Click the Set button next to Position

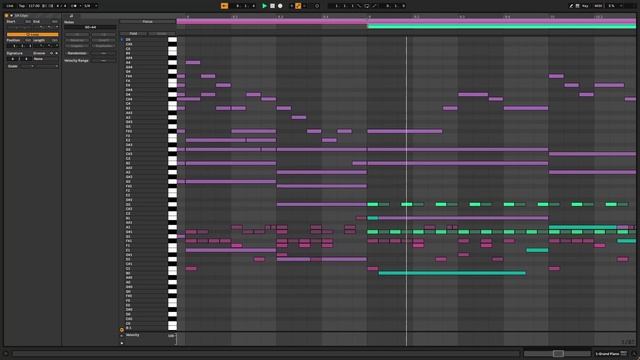(x=28, y=40)
